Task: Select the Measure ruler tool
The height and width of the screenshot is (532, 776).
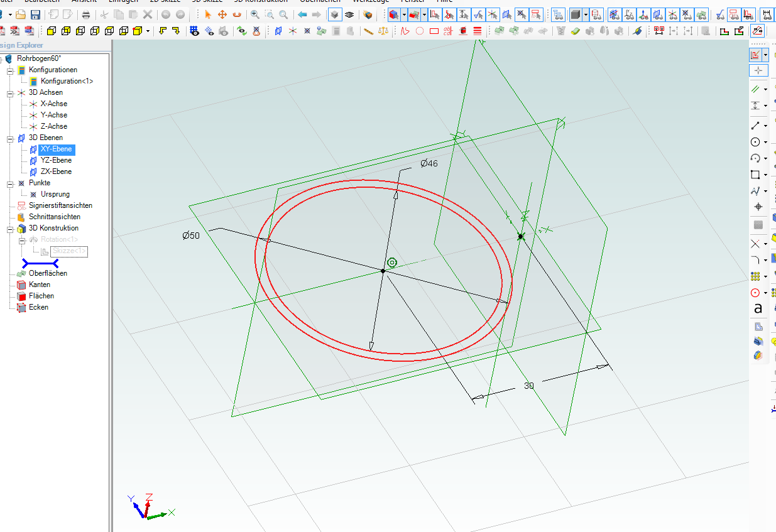Action: click(369, 31)
